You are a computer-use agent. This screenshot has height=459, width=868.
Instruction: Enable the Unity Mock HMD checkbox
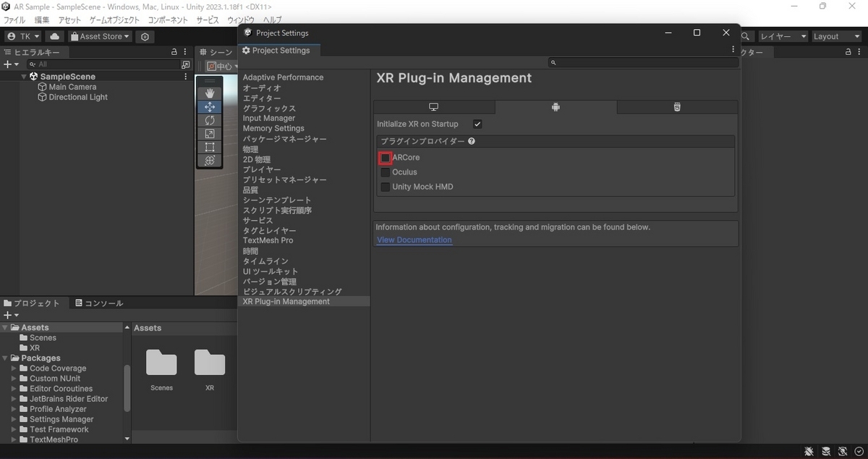[386, 187]
